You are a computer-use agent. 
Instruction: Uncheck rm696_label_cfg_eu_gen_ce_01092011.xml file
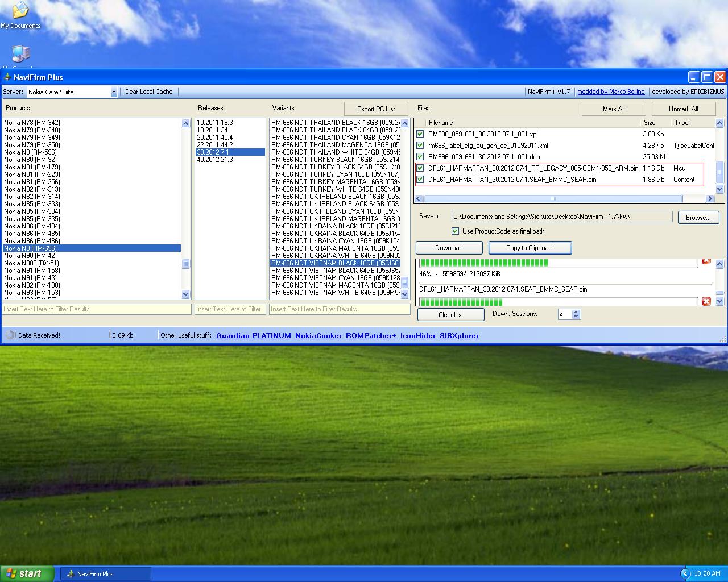coord(420,145)
